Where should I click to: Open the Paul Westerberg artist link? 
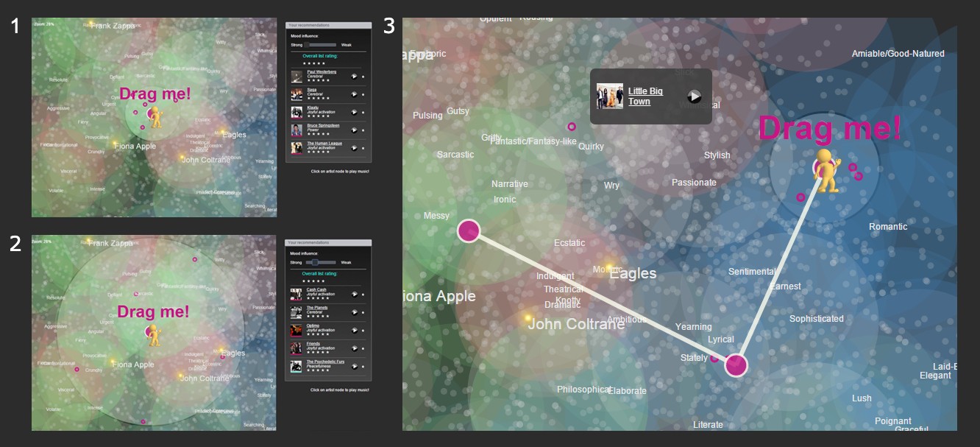322,71
